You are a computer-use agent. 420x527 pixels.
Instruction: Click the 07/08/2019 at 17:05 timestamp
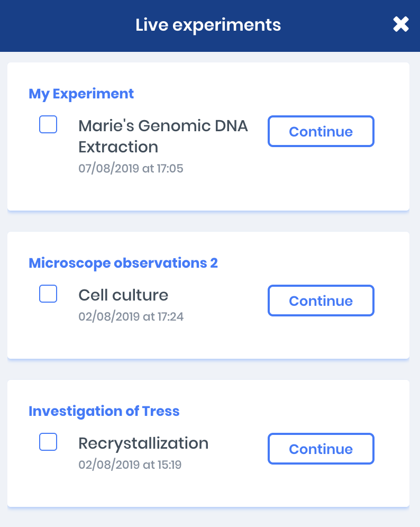point(131,169)
